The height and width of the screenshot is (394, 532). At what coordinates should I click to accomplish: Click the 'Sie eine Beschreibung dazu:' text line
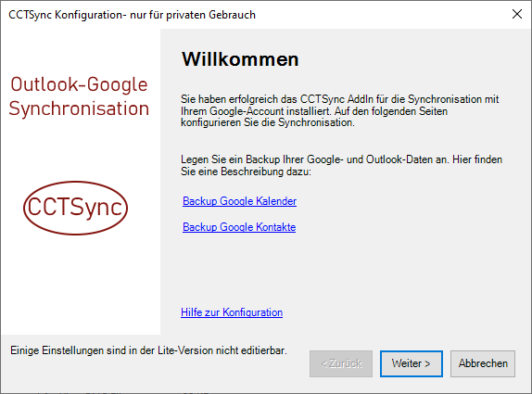tap(246, 172)
